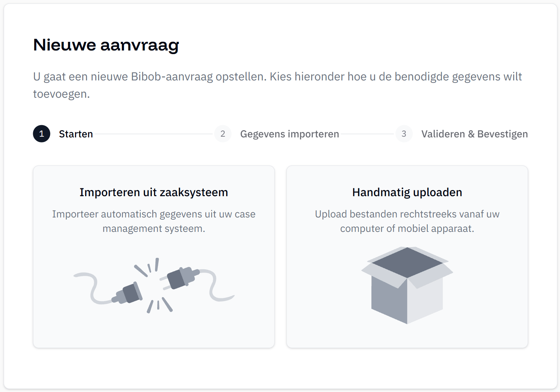This screenshot has width=560, height=392.
Task: Choose Importeren uit zaaksysteem card title
Action: coord(154,192)
